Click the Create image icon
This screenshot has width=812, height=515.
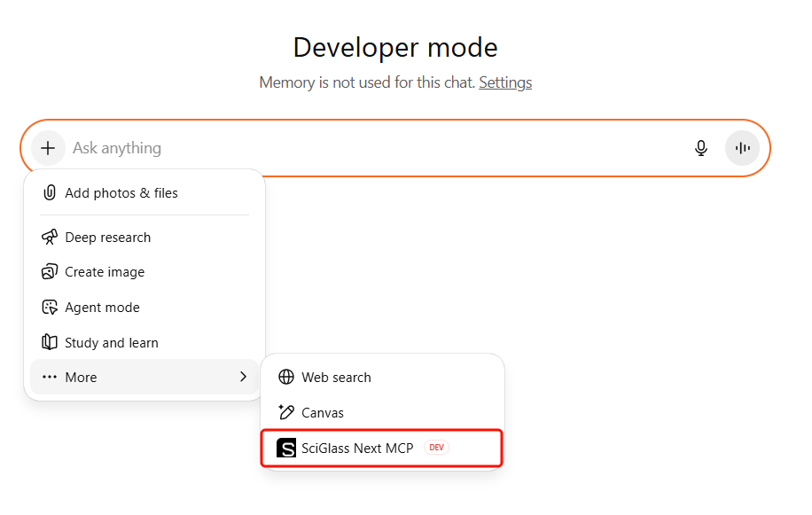[x=50, y=272]
